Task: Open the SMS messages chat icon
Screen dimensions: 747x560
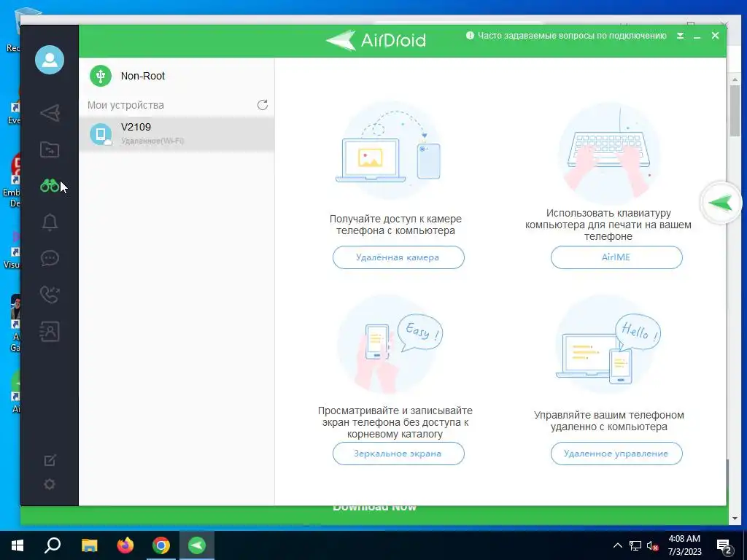Action: pos(50,258)
